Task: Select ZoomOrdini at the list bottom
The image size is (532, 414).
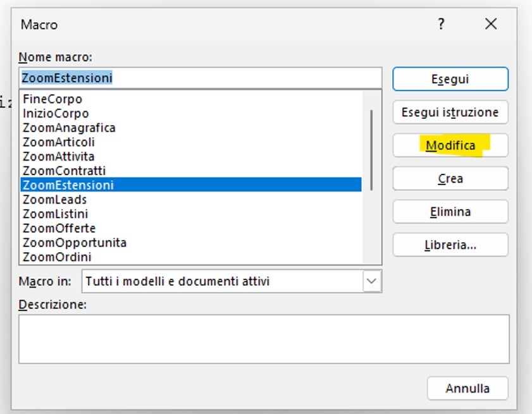Action: click(57, 257)
